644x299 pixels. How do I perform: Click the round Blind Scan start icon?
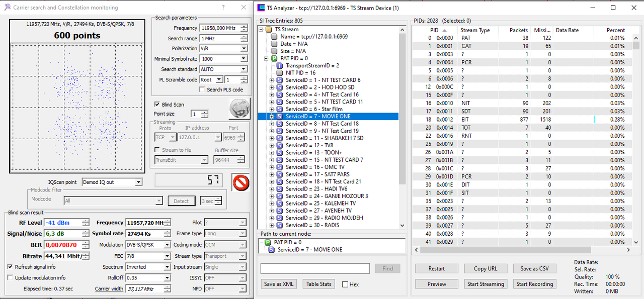tap(239, 109)
